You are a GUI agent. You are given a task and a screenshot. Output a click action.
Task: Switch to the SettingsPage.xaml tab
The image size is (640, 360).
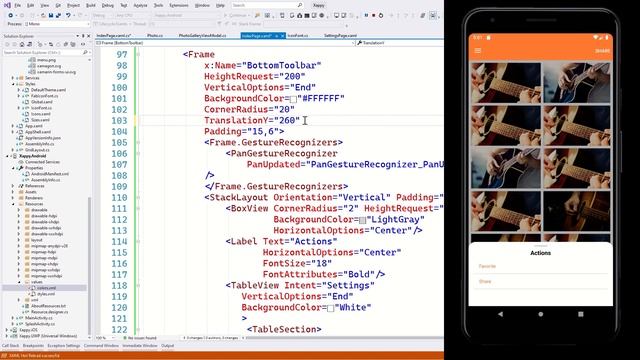click(x=340, y=36)
